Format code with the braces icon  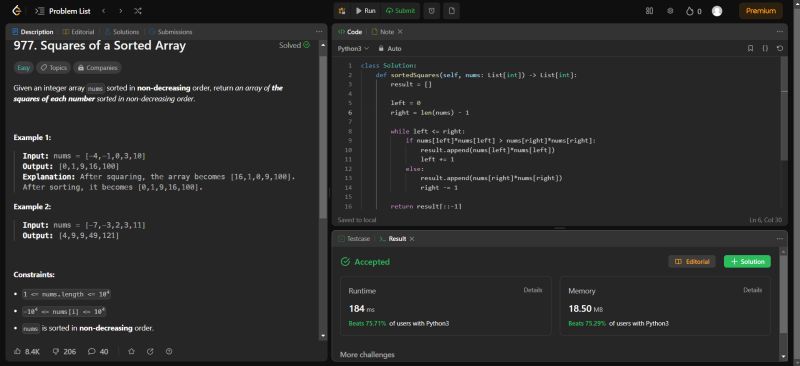point(765,48)
